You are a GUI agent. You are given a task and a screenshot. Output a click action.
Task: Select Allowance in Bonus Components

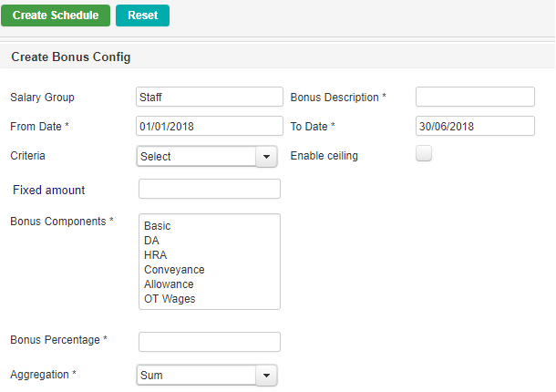(169, 284)
